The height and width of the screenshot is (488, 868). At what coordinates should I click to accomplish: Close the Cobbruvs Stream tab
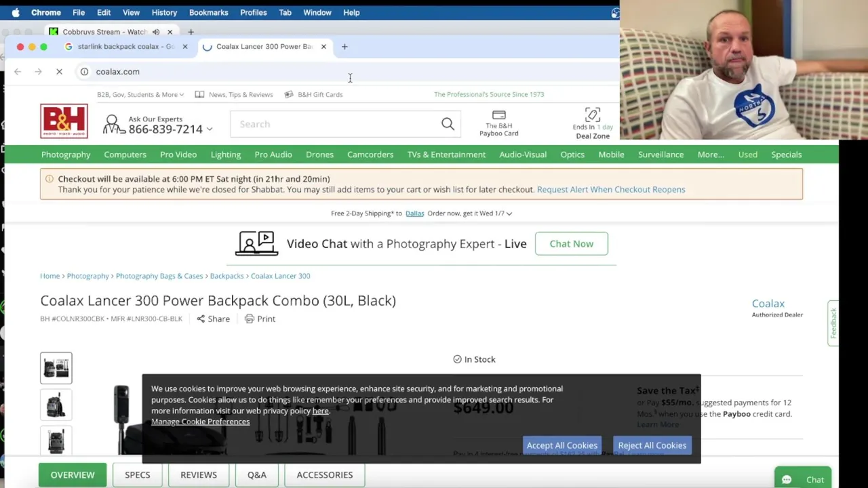coord(170,32)
